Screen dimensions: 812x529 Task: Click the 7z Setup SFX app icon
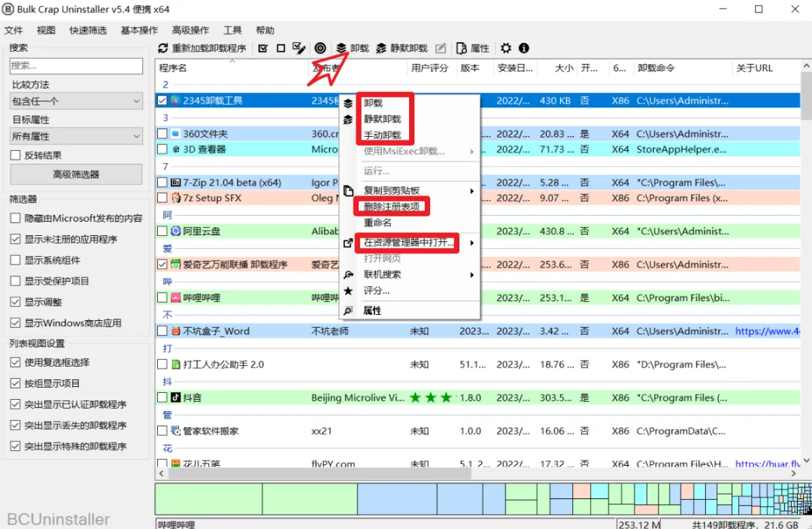click(176, 198)
